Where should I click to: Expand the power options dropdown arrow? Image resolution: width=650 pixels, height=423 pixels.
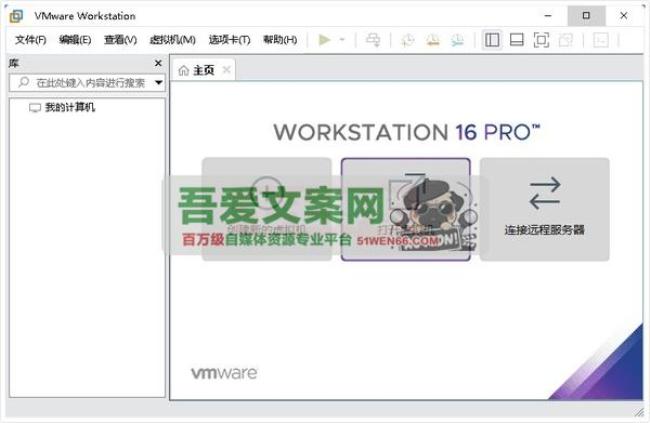click(x=342, y=40)
